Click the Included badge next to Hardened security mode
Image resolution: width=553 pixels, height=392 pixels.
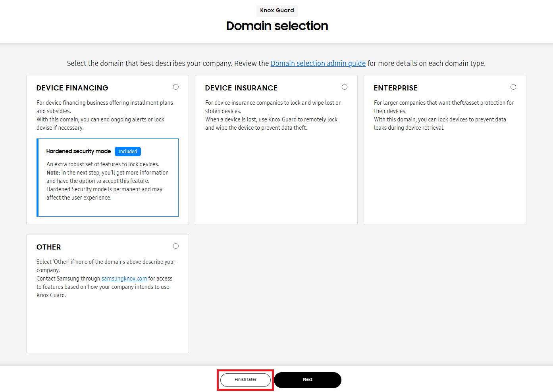point(127,151)
